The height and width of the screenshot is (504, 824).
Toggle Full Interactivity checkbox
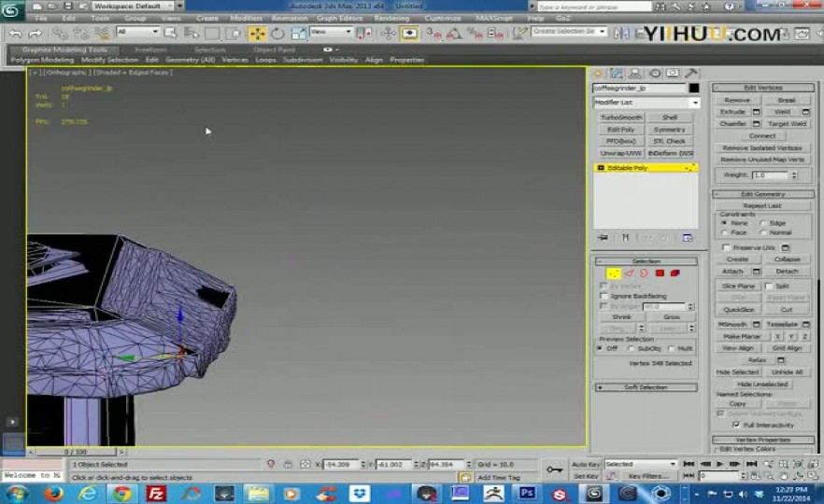tap(736, 425)
